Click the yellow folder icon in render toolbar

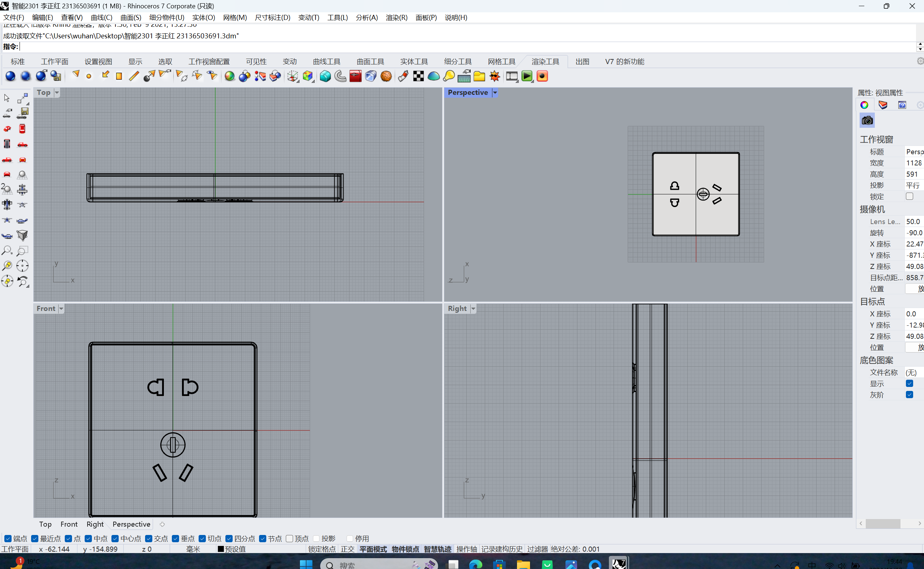(479, 76)
